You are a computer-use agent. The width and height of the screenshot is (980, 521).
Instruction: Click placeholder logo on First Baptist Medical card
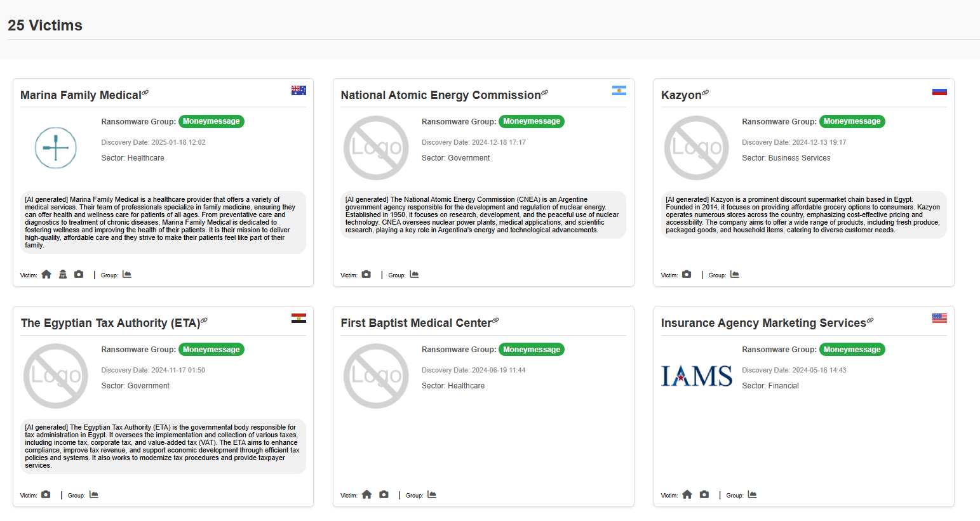[376, 376]
